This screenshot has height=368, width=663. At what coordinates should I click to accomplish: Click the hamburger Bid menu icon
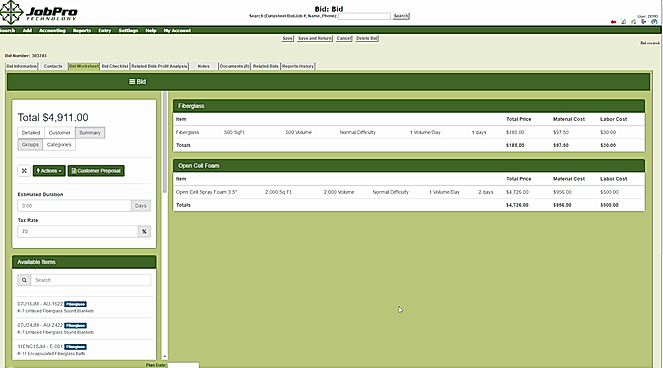click(x=132, y=82)
